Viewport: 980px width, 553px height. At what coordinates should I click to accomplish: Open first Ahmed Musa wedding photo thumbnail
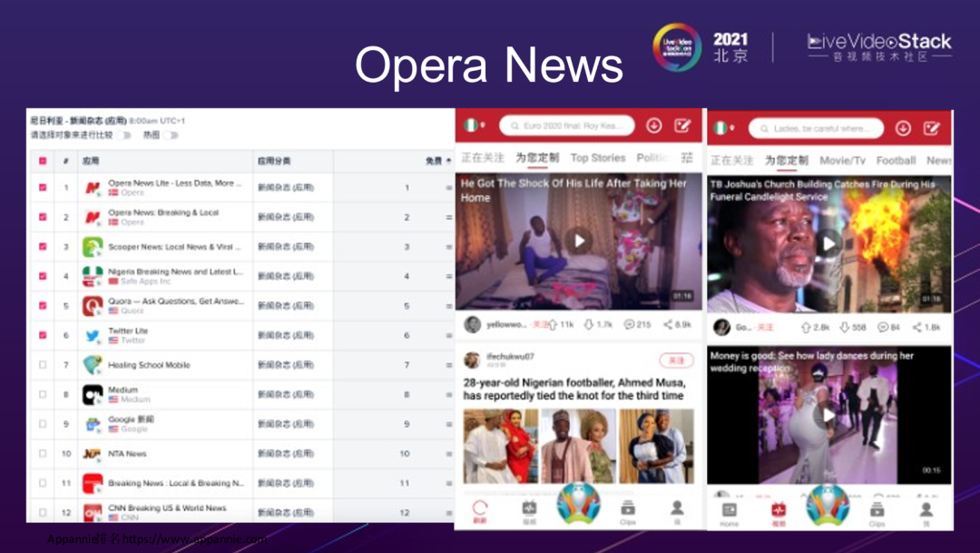tap(501, 446)
